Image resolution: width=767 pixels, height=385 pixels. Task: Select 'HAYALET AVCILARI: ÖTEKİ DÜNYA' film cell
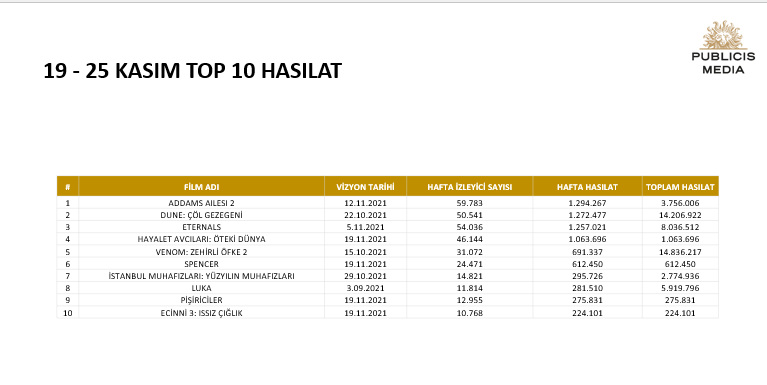tap(202, 239)
